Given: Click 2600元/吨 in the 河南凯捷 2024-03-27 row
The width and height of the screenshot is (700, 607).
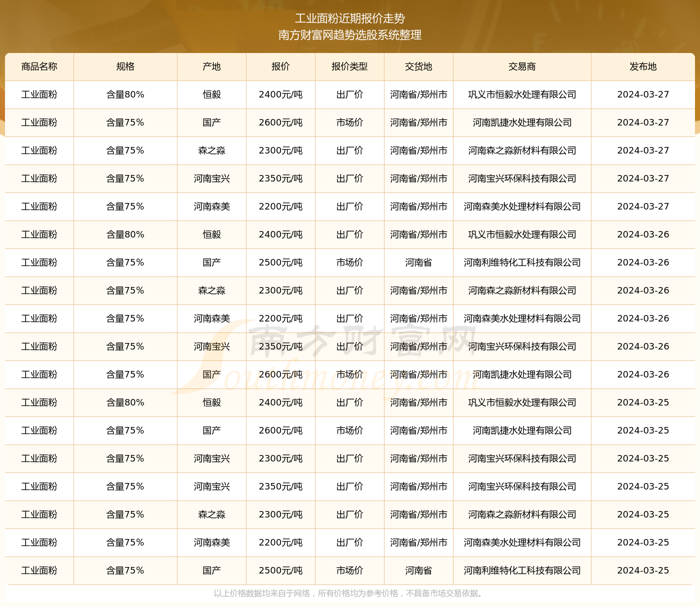Looking at the screenshot, I should pyautogui.click(x=280, y=122).
